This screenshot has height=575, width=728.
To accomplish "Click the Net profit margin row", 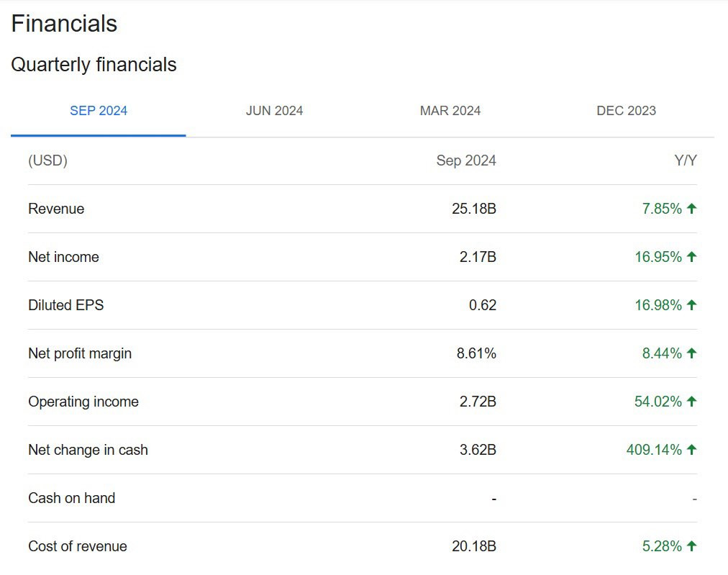I will (362, 353).
